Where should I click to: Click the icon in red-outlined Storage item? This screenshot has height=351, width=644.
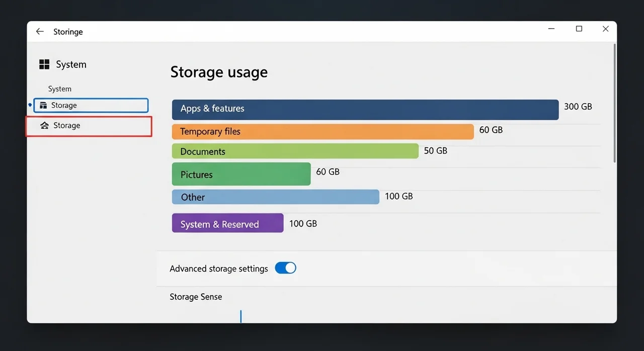click(x=45, y=126)
